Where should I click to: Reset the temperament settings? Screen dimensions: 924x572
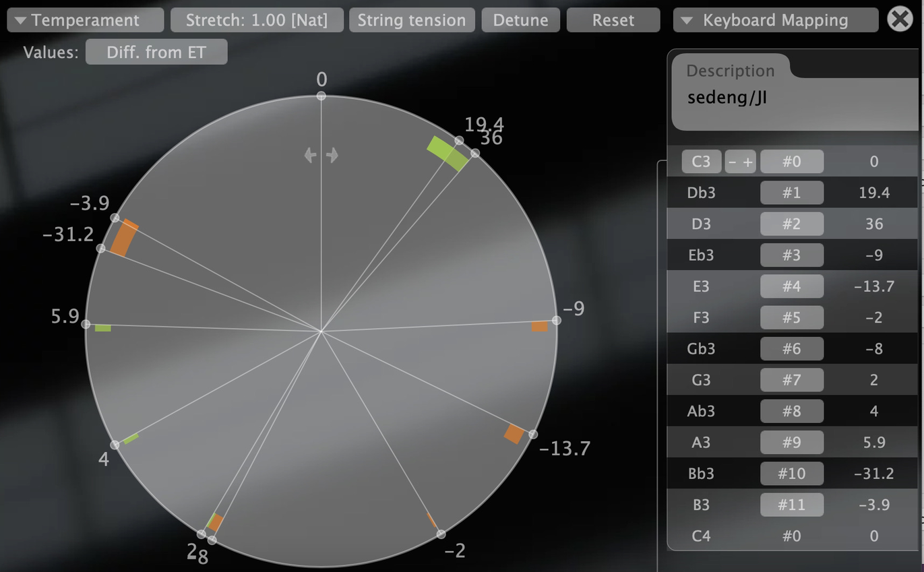[x=613, y=20]
